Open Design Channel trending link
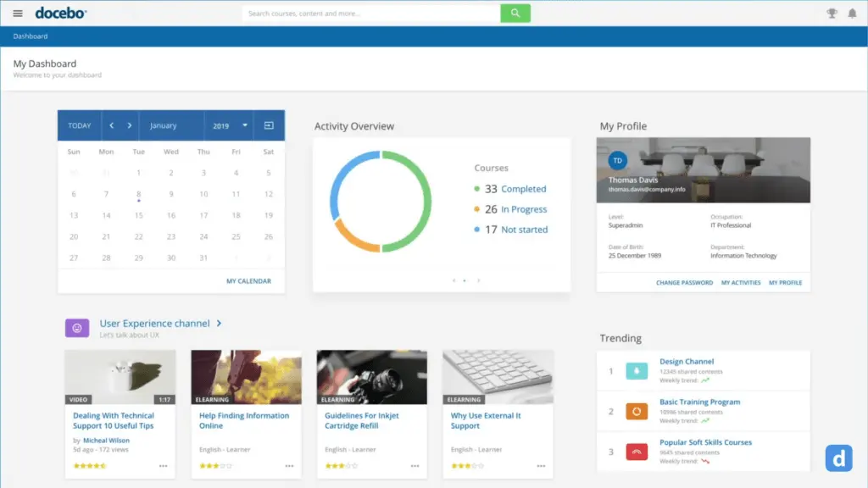Viewport: 868px width, 488px height. click(687, 361)
